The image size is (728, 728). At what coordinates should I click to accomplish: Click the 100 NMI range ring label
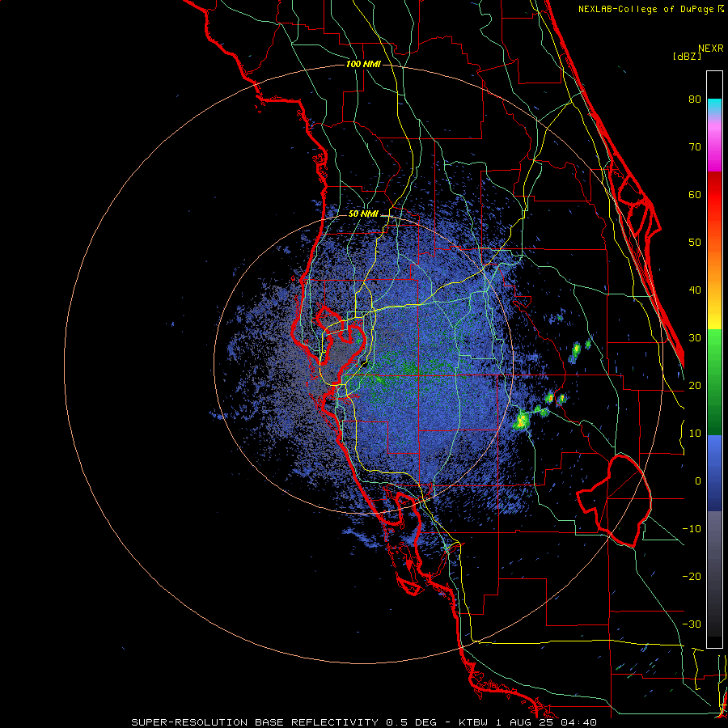pyautogui.click(x=363, y=64)
